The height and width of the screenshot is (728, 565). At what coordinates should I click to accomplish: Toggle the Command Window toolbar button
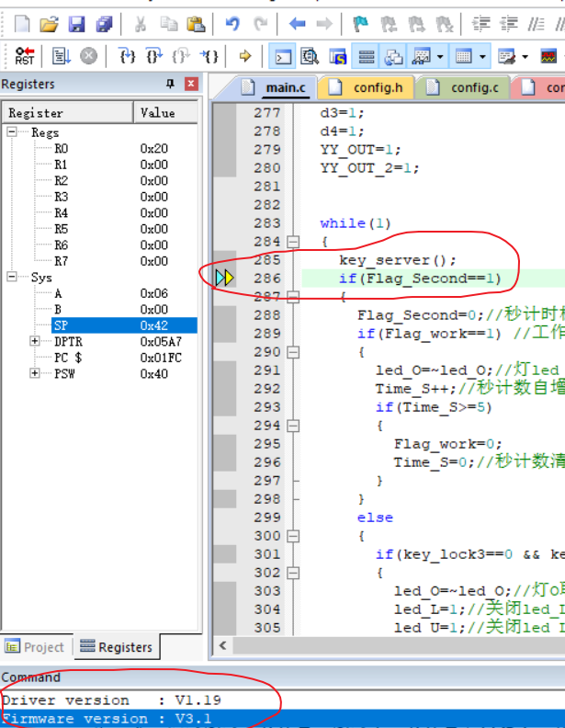point(284,56)
